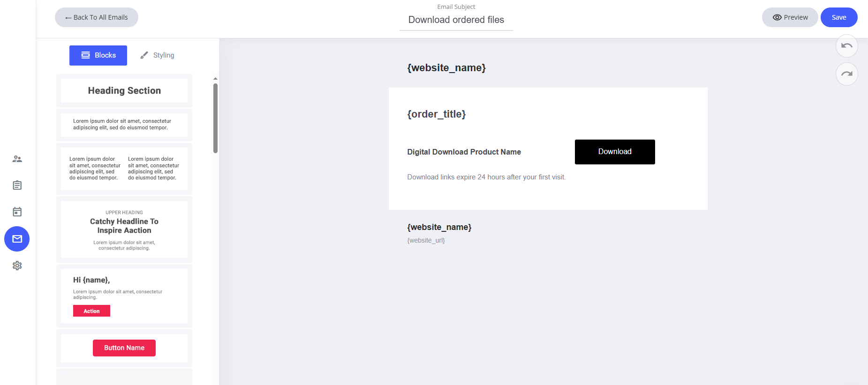Switch to the Blocks tab
Image resolution: width=868 pixels, height=385 pixels.
click(98, 55)
